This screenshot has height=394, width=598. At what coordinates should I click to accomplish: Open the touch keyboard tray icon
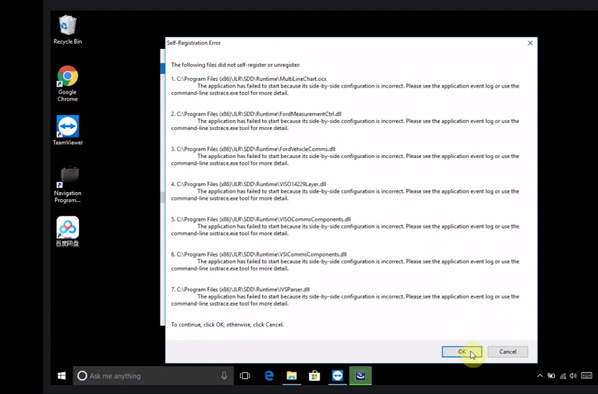pyautogui.click(x=586, y=376)
